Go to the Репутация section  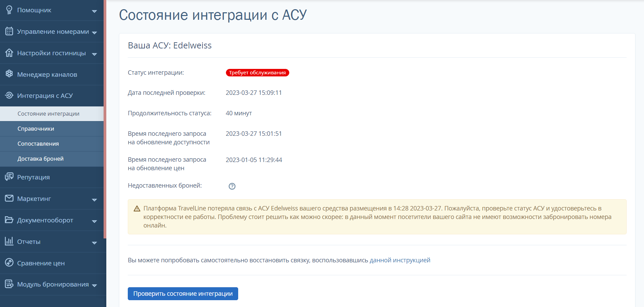[x=52, y=177]
